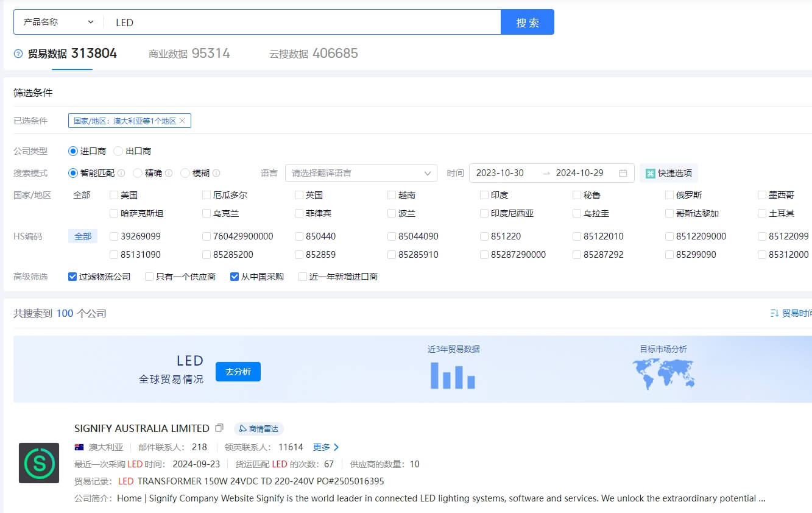Viewport: 812px width, 513px height.
Task: Enable 只有一个供应商 checkbox
Action: click(149, 277)
